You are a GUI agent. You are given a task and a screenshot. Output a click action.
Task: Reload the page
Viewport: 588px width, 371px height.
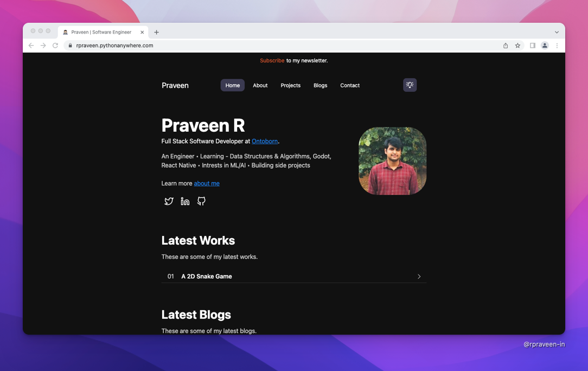[x=55, y=46]
